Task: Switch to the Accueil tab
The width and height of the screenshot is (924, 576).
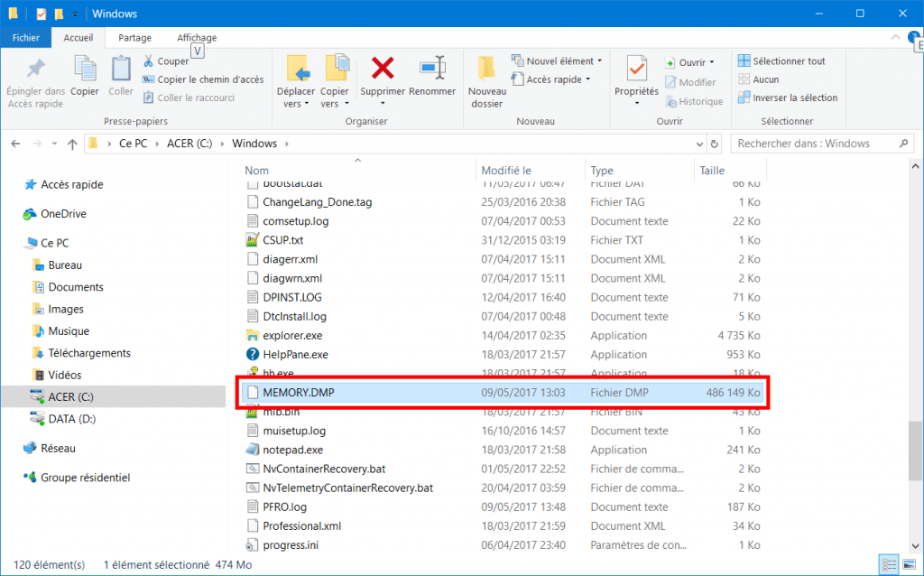Action: 79,37
